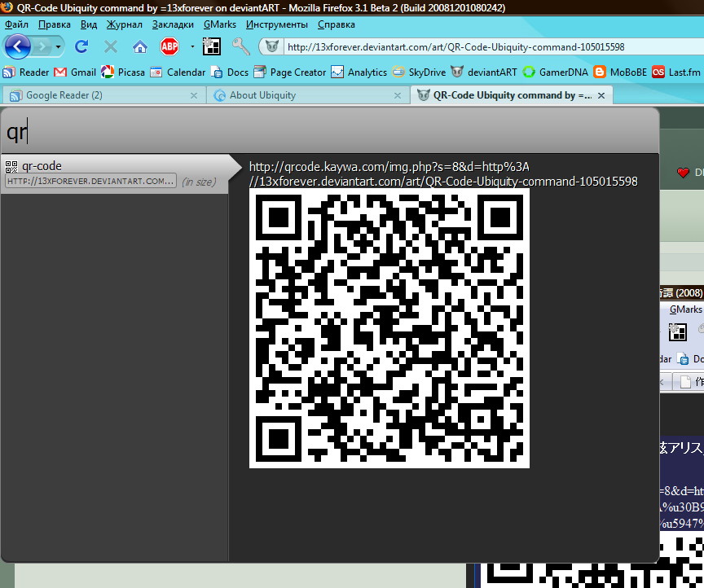Click the red heart favourite icon
Screen dimensions: 704x588
click(x=683, y=173)
